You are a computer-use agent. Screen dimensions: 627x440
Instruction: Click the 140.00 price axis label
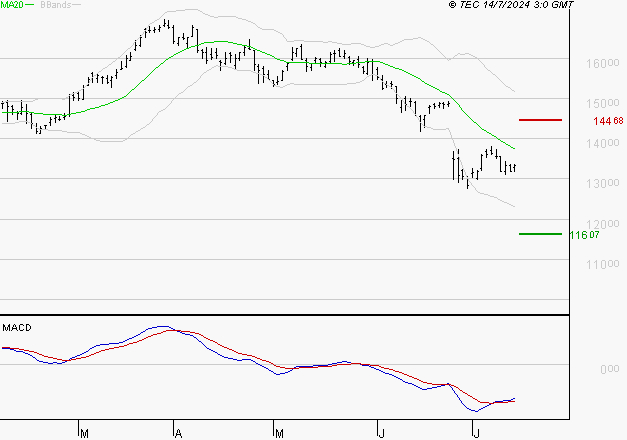coord(603,143)
